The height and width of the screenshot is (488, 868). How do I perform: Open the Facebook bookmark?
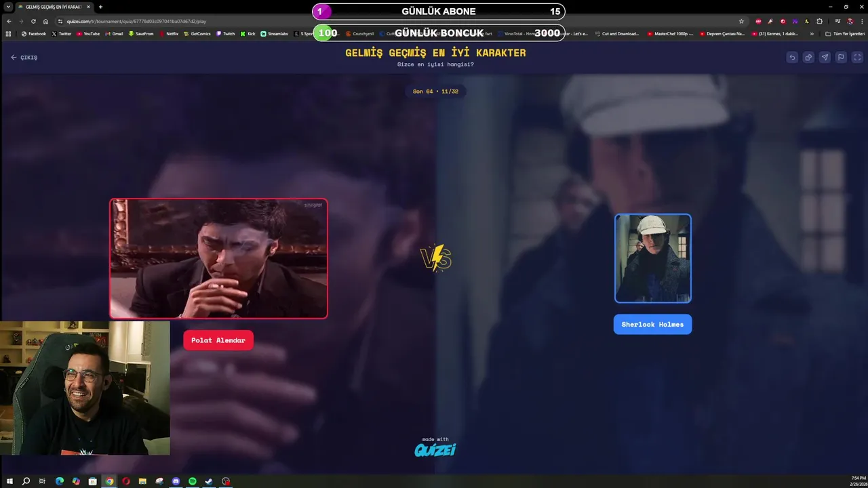click(x=34, y=33)
